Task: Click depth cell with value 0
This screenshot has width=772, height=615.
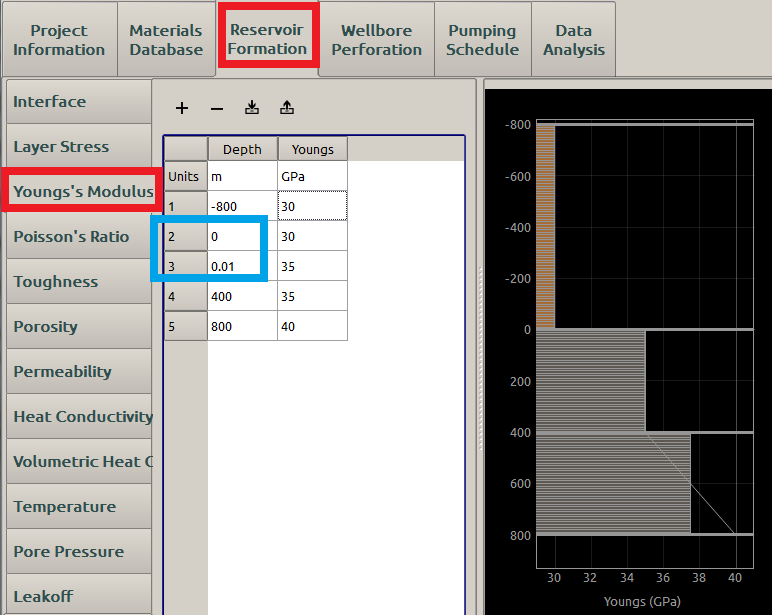Action: (242, 236)
